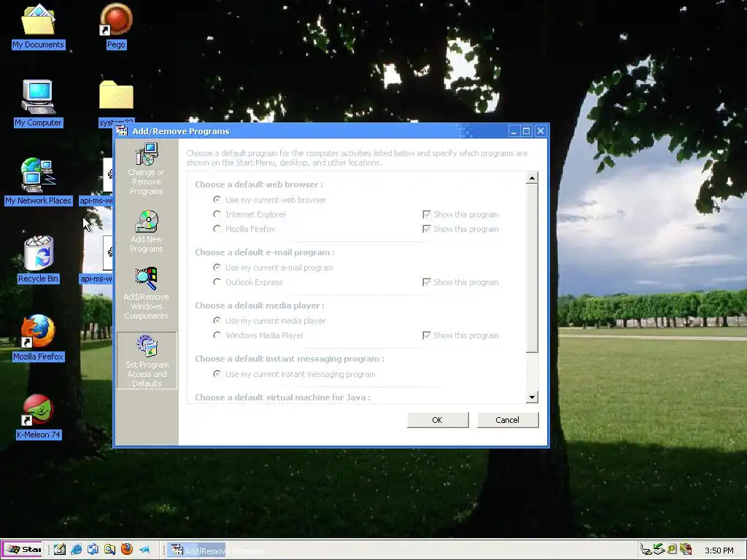The width and height of the screenshot is (747, 560).
Task: Click the Show Desktop quick launch icon
Action: click(93, 549)
